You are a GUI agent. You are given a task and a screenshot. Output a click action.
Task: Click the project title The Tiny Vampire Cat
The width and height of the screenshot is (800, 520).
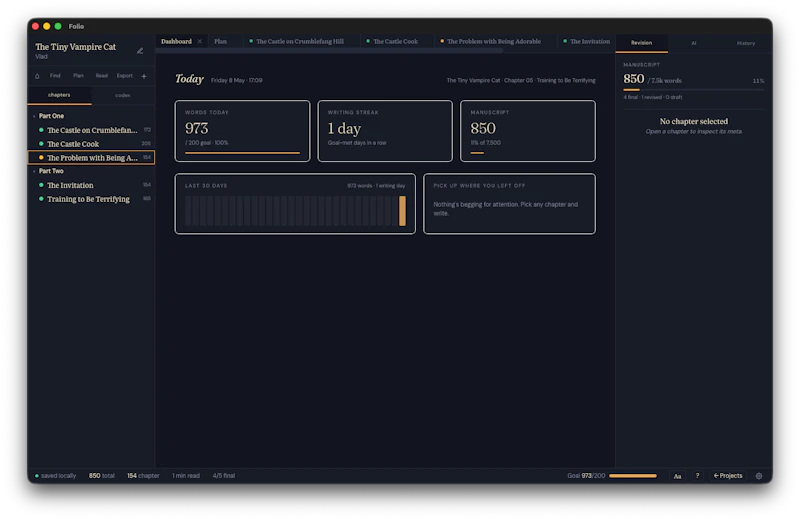[x=76, y=46]
